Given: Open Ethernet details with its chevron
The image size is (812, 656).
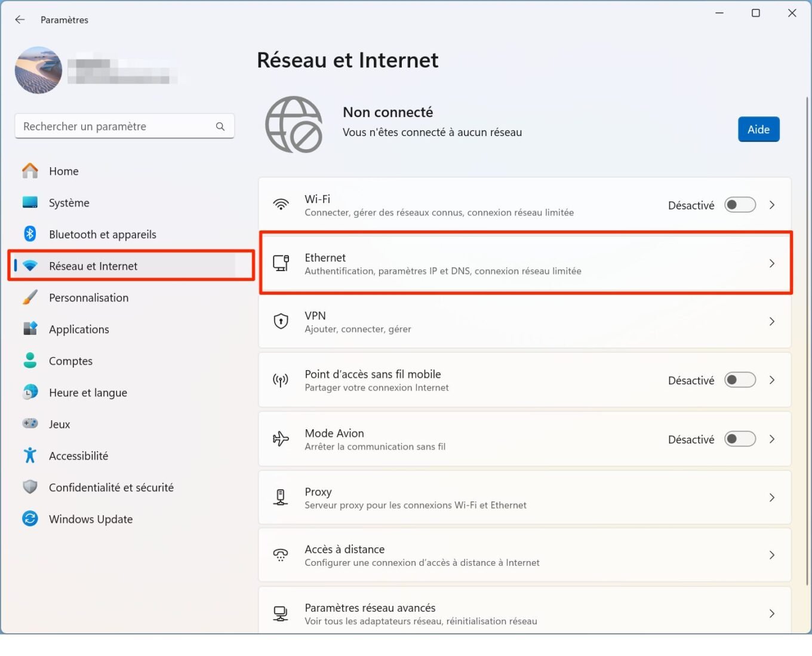Looking at the screenshot, I should point(772,263).
